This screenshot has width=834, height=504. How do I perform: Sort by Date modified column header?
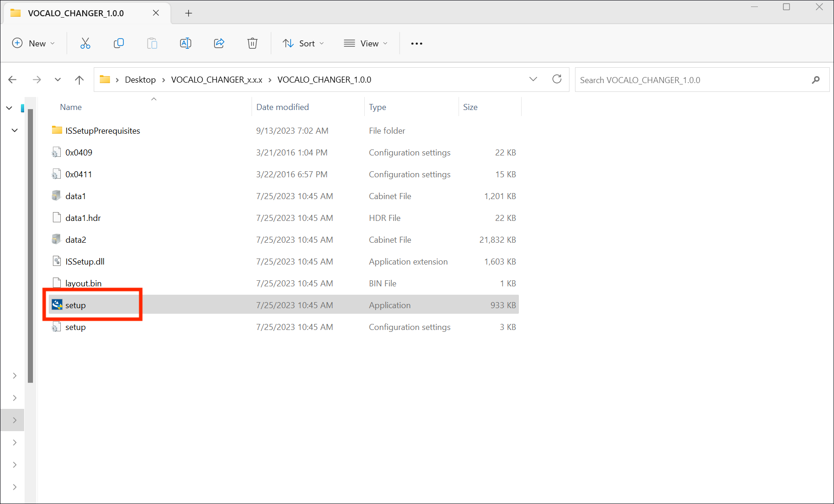[282, 107]
